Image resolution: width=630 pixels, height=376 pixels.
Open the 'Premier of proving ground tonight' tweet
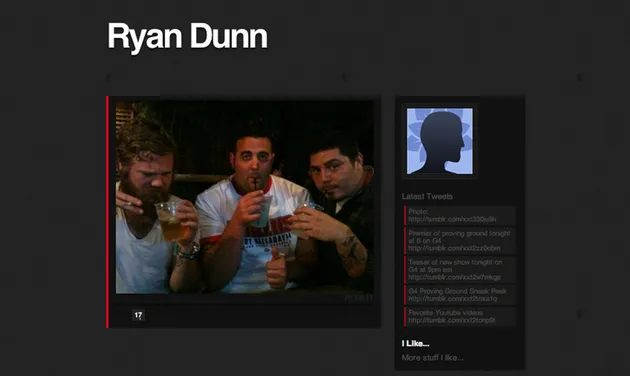click(460, 241)
